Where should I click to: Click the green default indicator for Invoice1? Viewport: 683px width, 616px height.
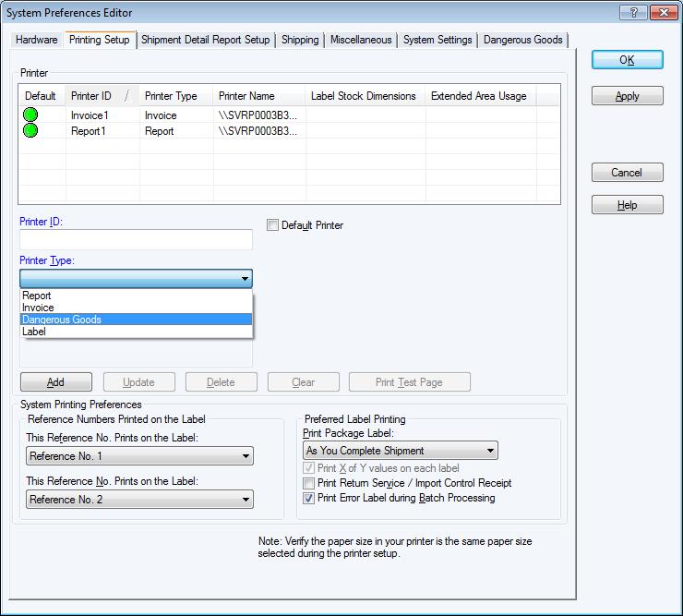coord(30,115)
